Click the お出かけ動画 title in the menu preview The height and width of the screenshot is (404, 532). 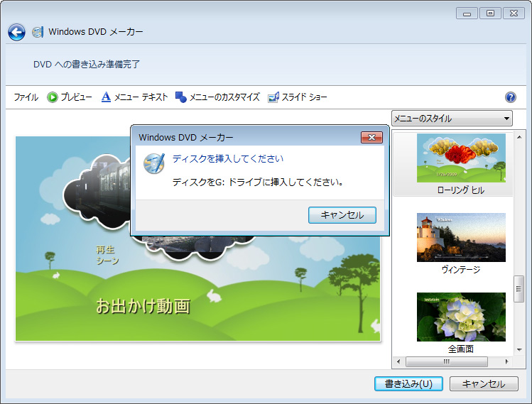[143, 306]
